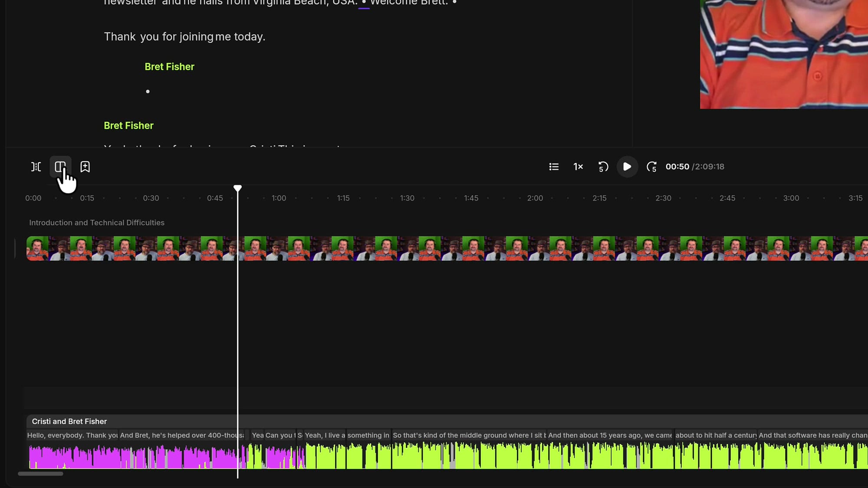Click the video preview of the man
Image resolution: width=868 pixels, height=488 pixels.
(x=784, y=54)
